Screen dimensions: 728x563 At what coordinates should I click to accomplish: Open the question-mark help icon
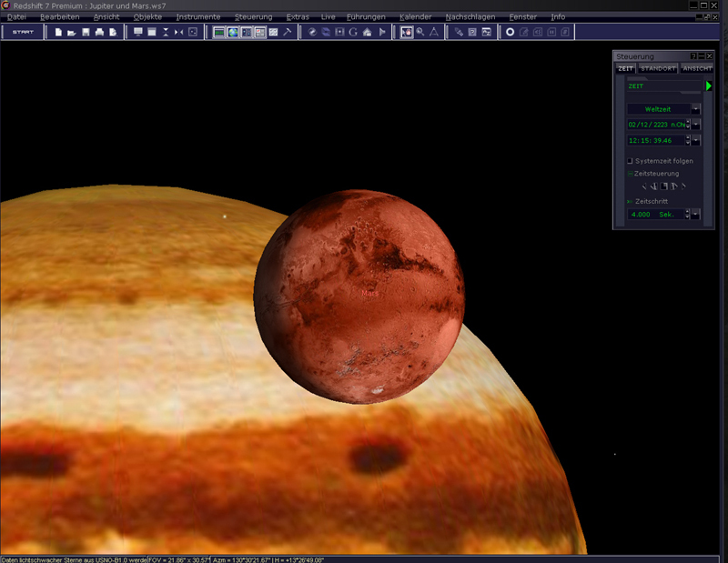pyautogui.click(x=472, y=32)
